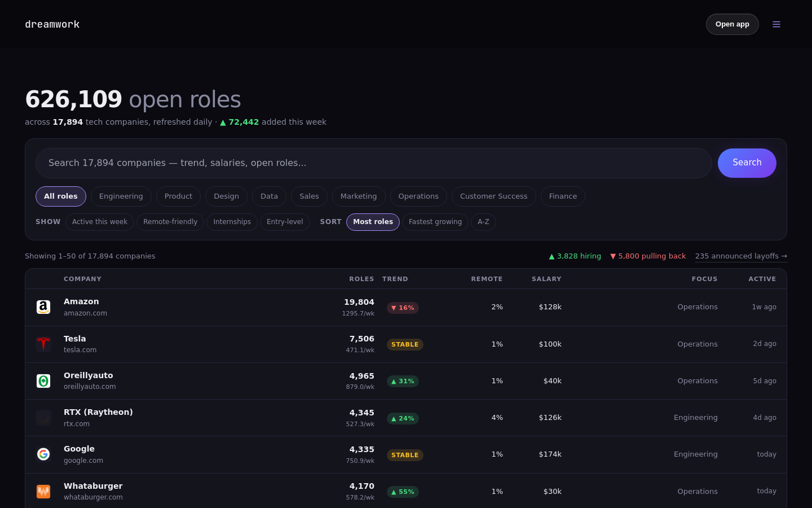Image resolution: width=812 pixels, height=508 pixels.
Task: Click the tesla.com domain text
Action: tap(80, 350)
